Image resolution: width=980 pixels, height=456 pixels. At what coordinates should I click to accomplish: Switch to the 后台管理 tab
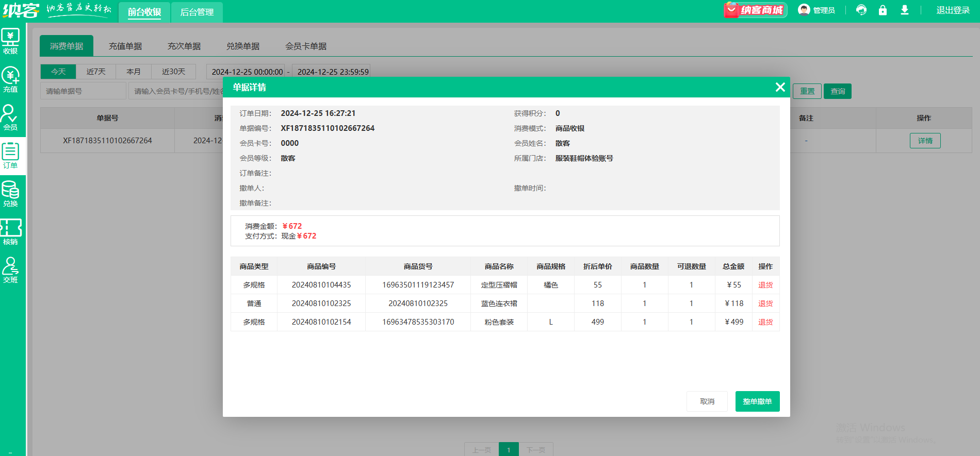click(197, 12)
